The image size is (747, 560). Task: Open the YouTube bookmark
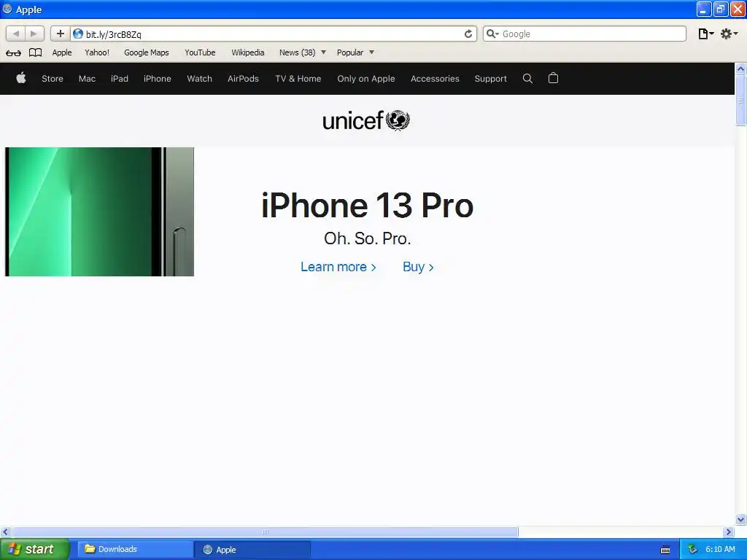200,52
